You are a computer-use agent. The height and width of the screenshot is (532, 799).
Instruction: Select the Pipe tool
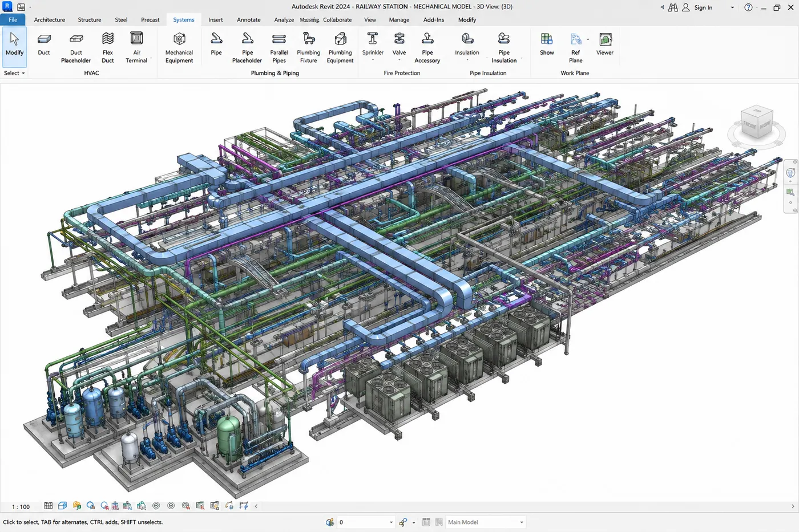tap(216, 44)
